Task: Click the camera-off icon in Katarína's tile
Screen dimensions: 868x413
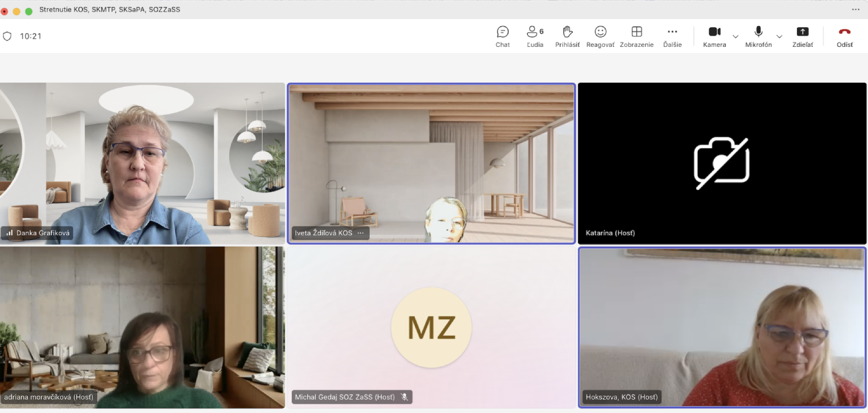Action: [x=722, y=163]
